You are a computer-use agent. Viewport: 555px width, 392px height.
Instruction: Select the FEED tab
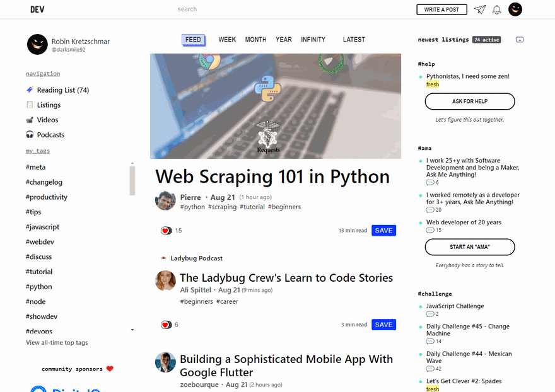(193, 40)
